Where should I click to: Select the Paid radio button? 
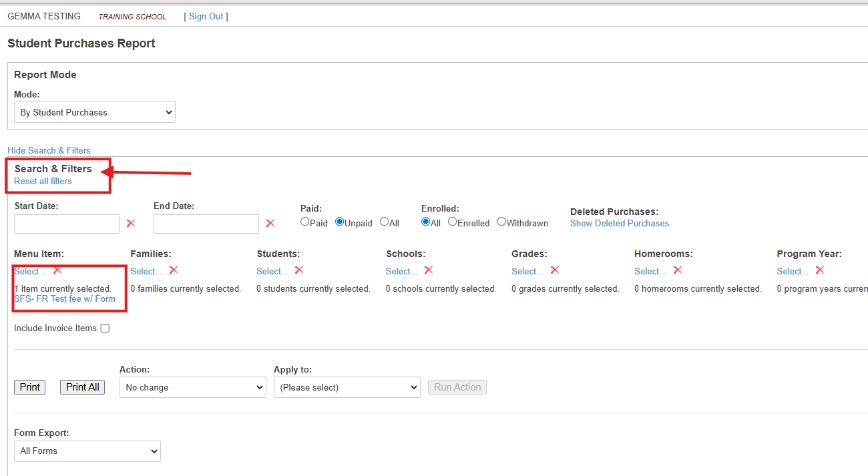coord(305,222)
